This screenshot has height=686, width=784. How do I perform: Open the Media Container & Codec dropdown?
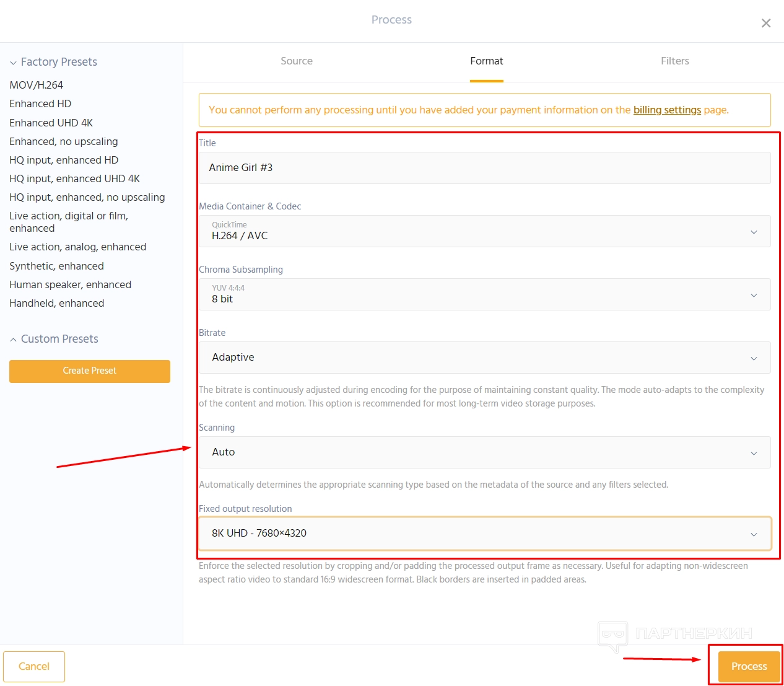click(x=484, y=231)
